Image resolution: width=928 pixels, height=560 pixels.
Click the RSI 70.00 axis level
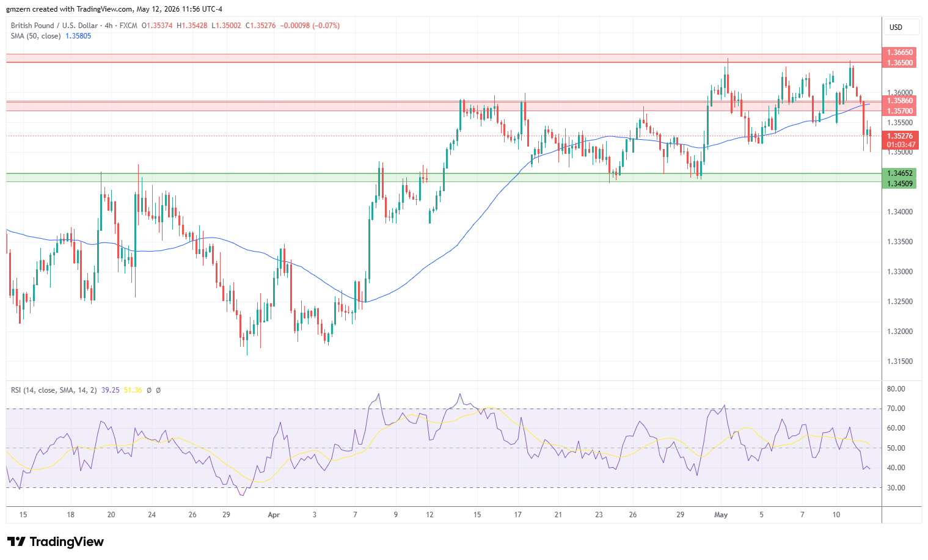point(896,409)
